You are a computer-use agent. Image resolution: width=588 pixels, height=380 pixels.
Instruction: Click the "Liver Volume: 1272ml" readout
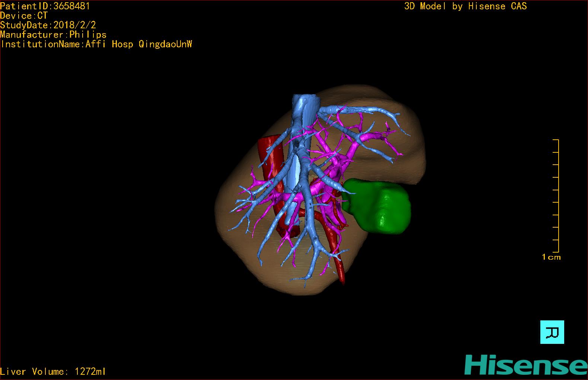[53, 371]
